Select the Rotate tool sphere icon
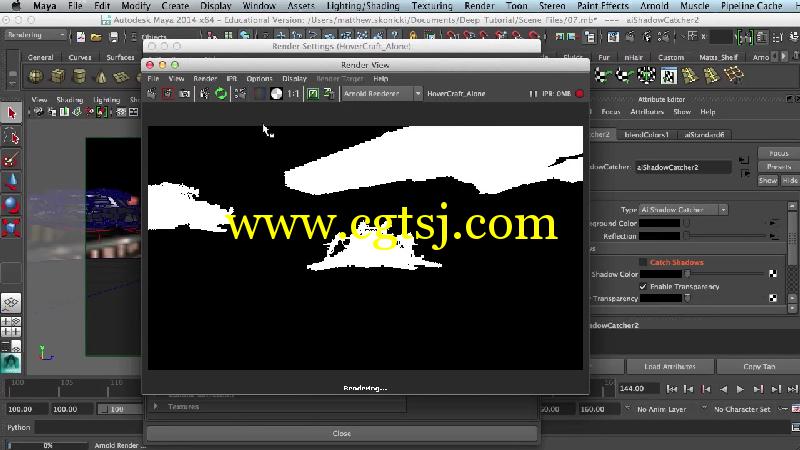The width and height of the screenshot is (800, 450). pyautogui.click(x=11, y=205)
